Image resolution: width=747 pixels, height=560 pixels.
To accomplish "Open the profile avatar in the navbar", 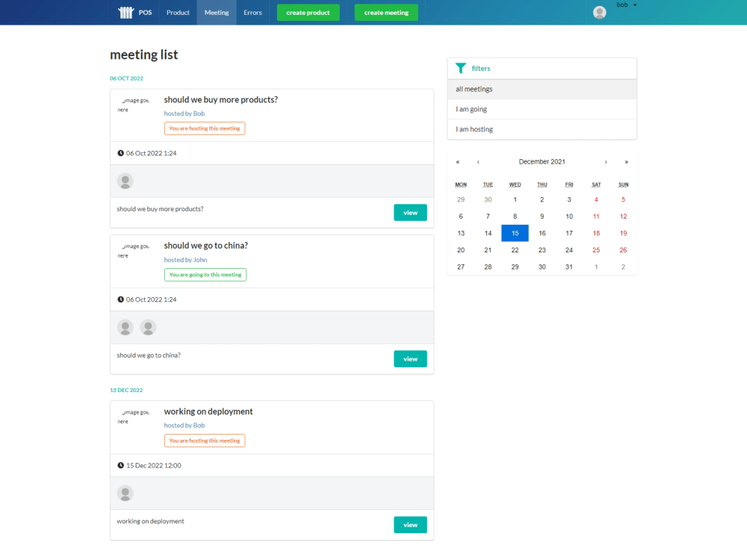I will click(599, 12).
